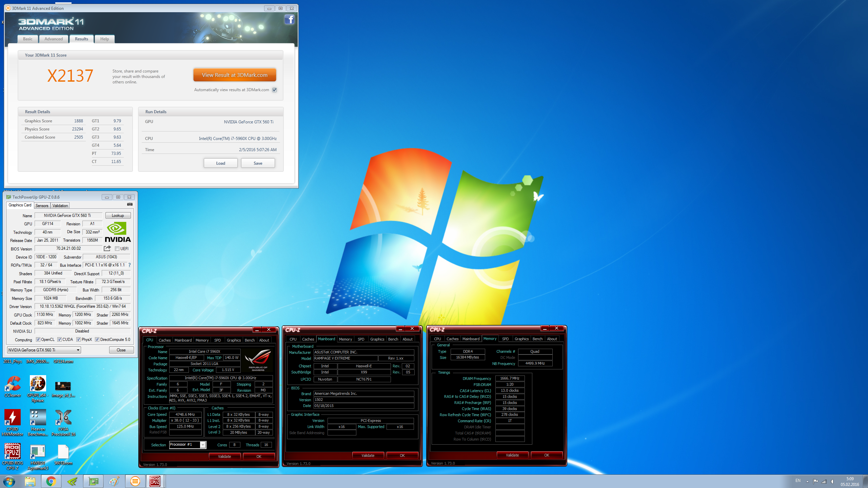
Task: Toggle automatically view results at 3DMark.com
Action: click(275, 90)
